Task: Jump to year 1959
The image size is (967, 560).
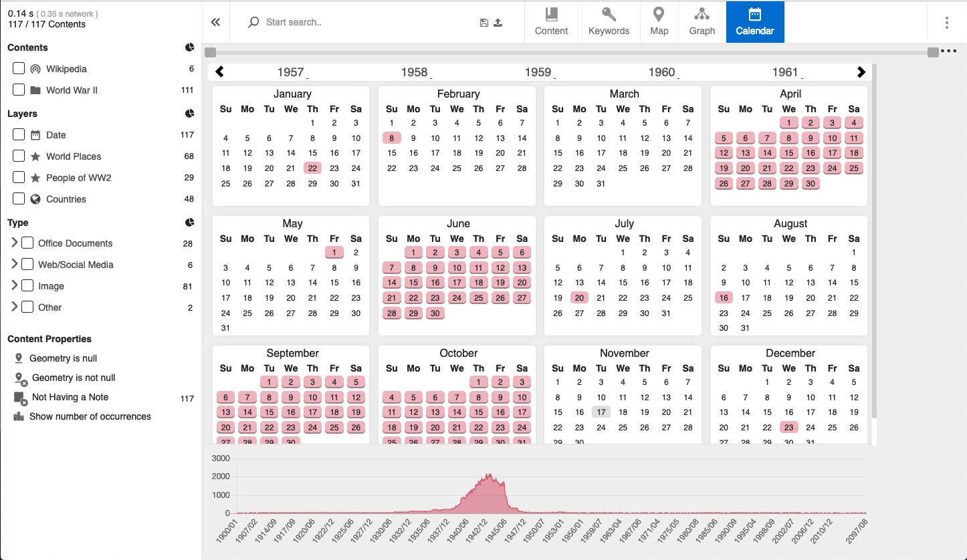Action: 538,72
